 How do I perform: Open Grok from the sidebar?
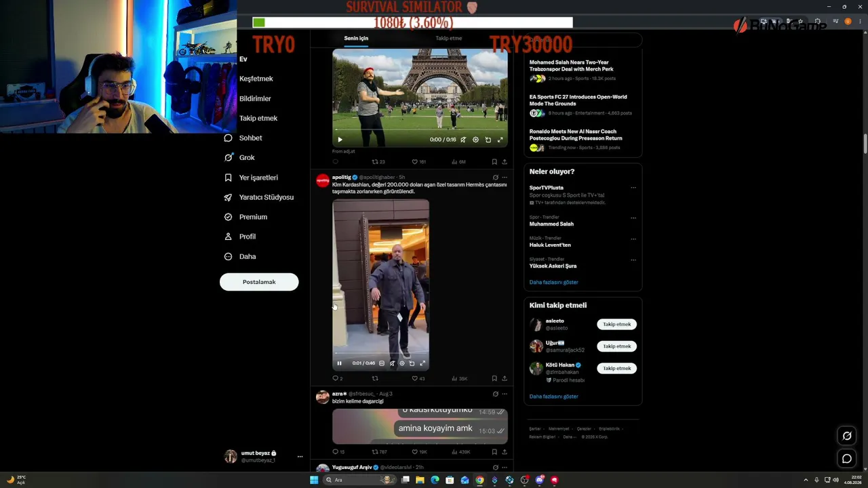(239, 157)
